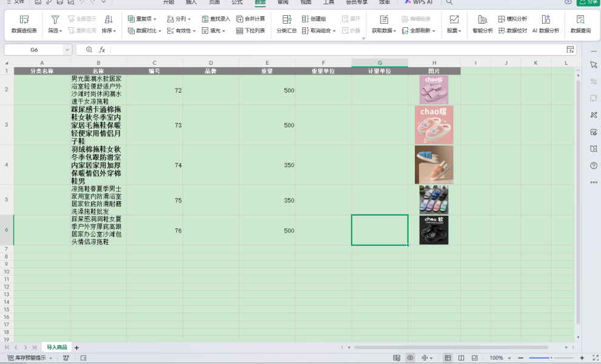Click the 库存预警提示 status bar button
601x364 pixels.
(30, 358)
